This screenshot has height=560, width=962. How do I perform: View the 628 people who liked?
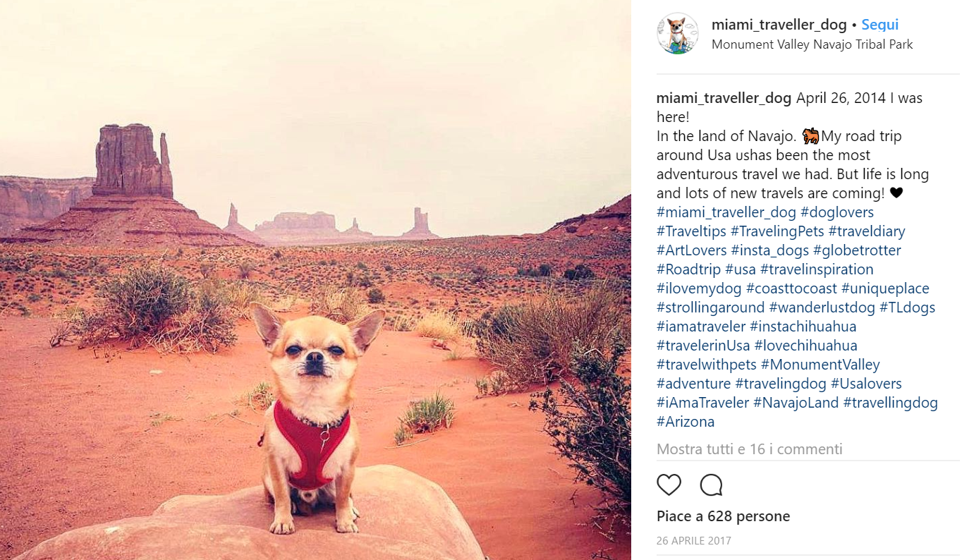pyautogui.click(x=723, y=516)
